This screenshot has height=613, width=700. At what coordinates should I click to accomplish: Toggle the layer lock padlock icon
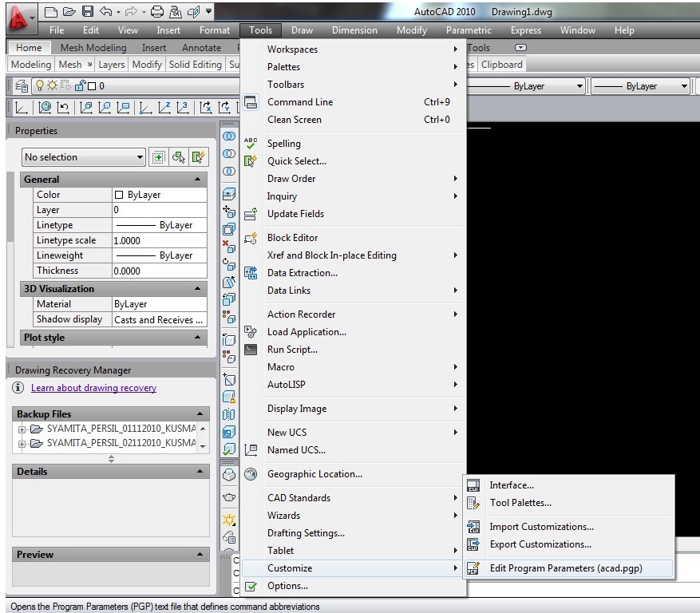(81, 85)
